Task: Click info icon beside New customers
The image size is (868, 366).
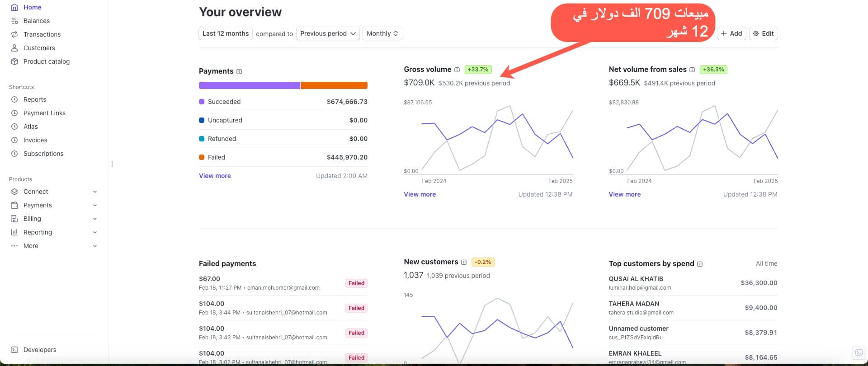Action: (x=463, y=262)
